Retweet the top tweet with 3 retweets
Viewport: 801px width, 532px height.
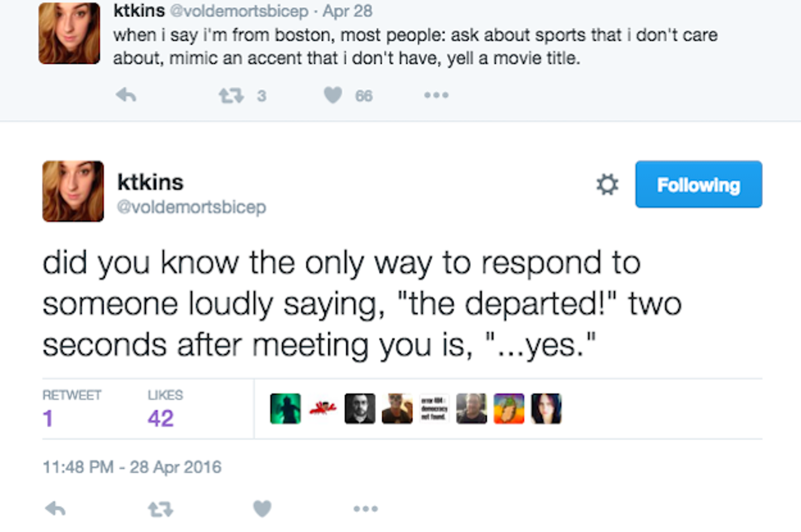point(227,96)
